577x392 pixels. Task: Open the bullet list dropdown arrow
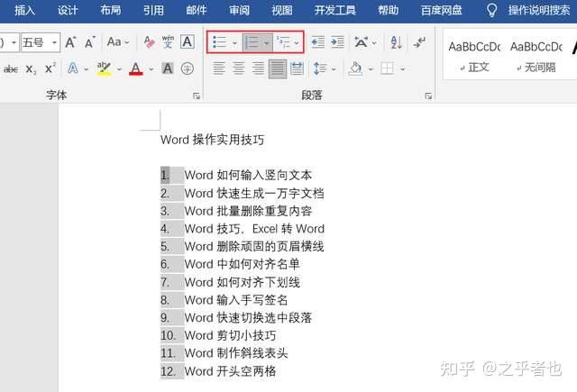coord(234,43)
